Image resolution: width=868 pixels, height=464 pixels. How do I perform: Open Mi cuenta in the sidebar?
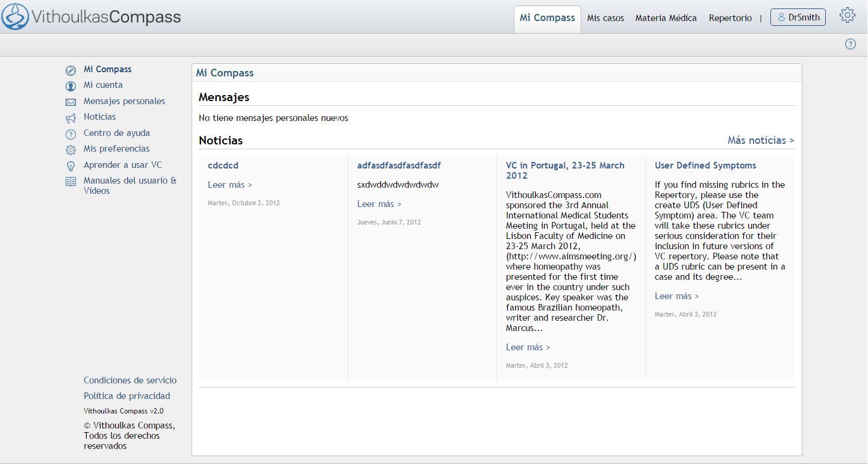[x=103, y=85]
